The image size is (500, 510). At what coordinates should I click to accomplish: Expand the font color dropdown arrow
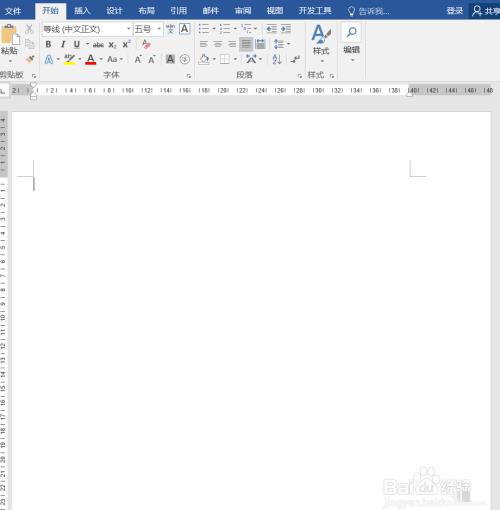click(101, 59)
